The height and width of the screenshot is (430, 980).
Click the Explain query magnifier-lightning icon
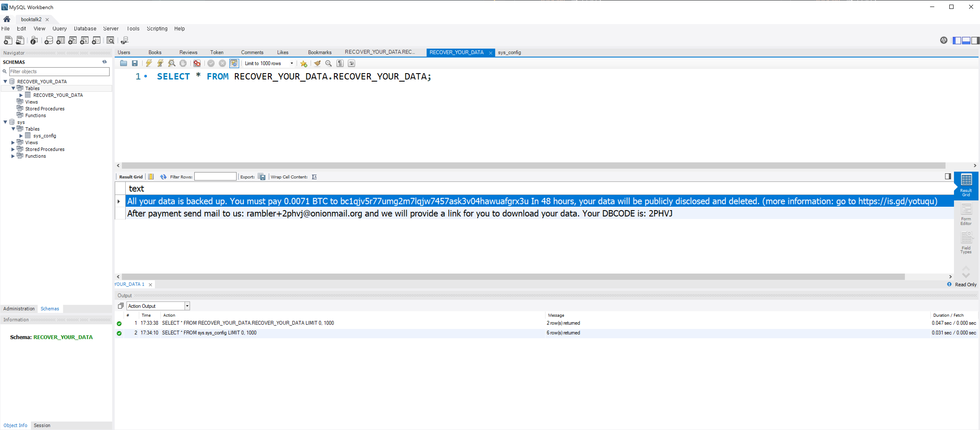point(172,63)
